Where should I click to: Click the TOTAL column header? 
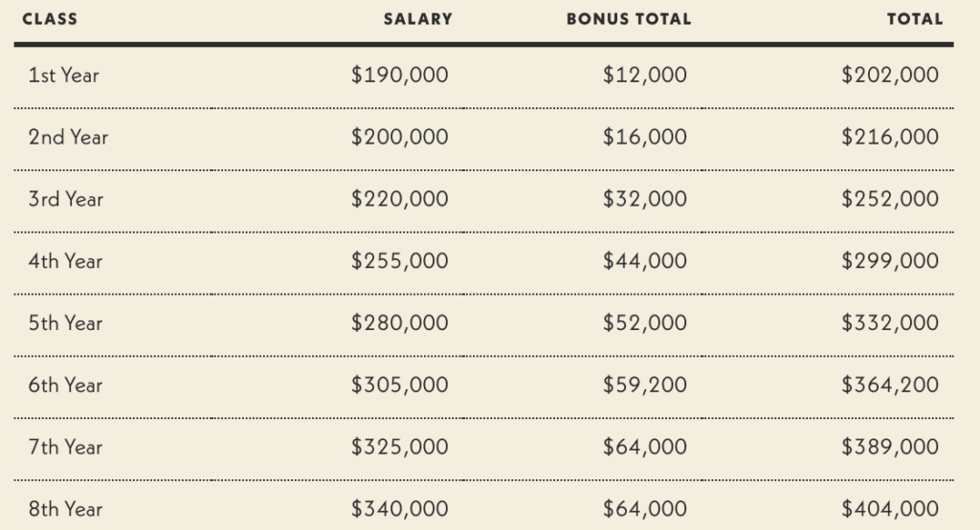tap(914, 18)
